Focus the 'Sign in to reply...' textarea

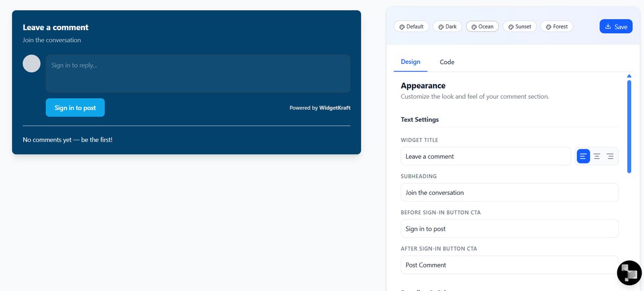coord(198,74)
